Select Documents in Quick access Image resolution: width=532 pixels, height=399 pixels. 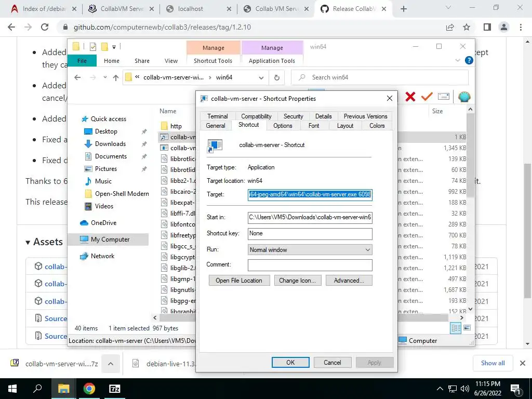pos(111,156)
